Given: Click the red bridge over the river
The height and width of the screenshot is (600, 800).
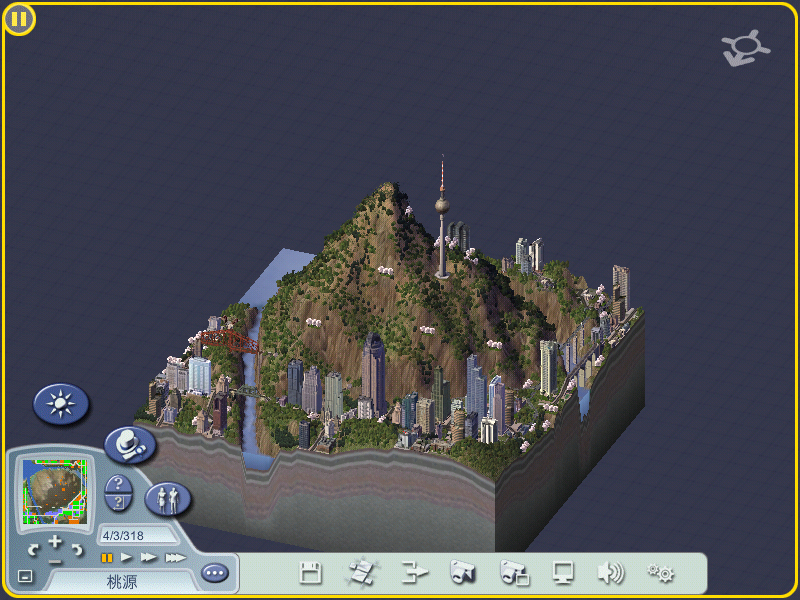Looking at the screenshot, I should (230, 341).
